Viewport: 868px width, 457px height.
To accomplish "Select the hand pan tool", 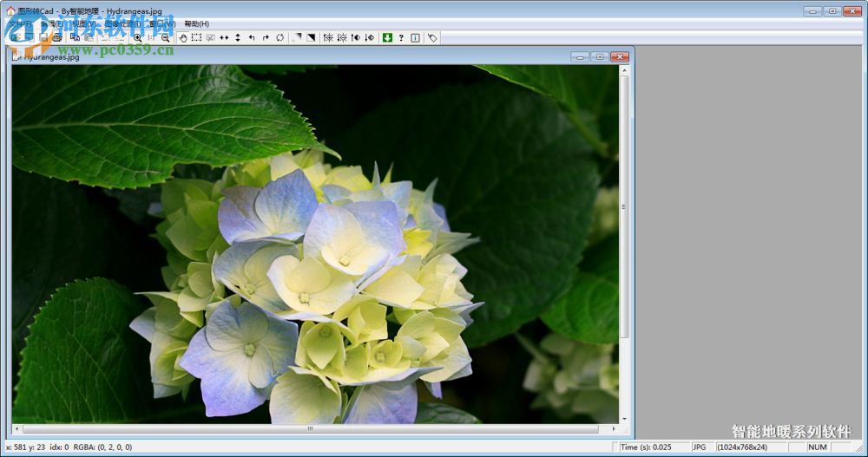I will 182,37.
